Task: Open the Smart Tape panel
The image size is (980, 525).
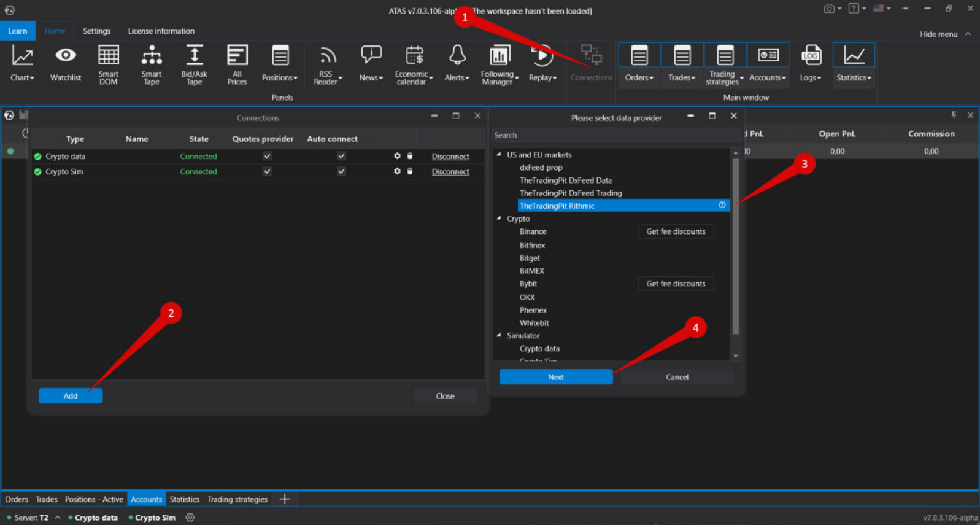Action: [152, 64]
